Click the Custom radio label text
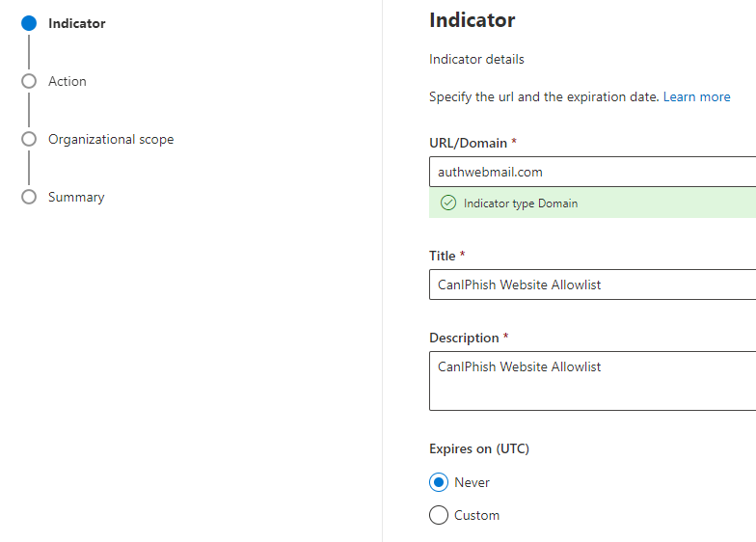 click(x=476, y=515)
